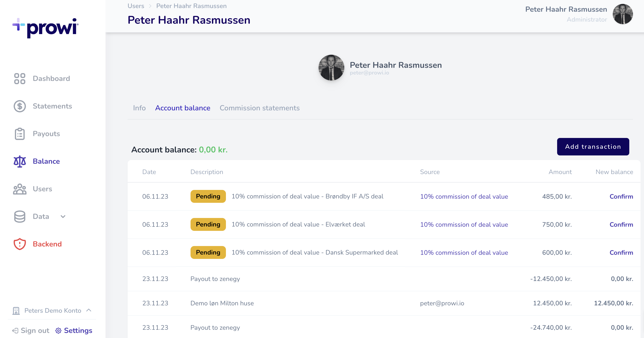Switch to the Info tab

point(139,108)
